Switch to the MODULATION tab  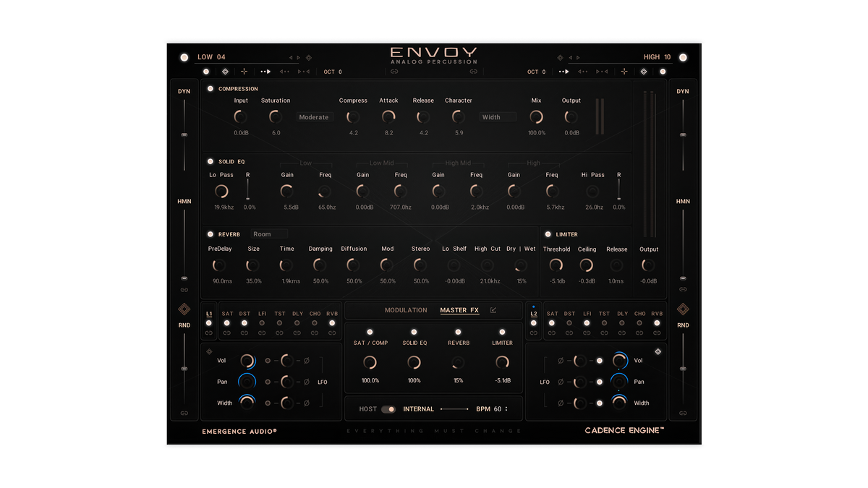[x=406, y=310]
